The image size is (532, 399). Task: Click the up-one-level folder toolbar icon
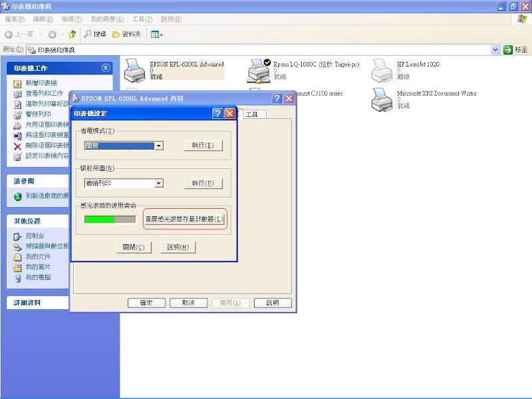tap(72, 34)
